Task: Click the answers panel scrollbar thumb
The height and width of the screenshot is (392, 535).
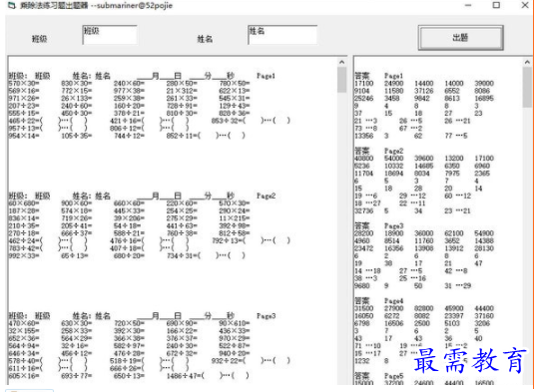Action: click(527, 87)
